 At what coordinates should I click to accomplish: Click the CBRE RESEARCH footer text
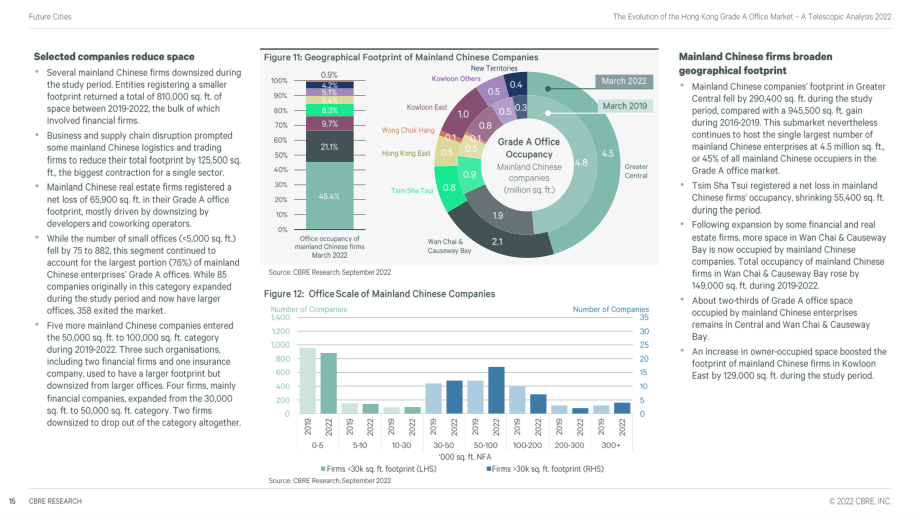pos(55,501)
